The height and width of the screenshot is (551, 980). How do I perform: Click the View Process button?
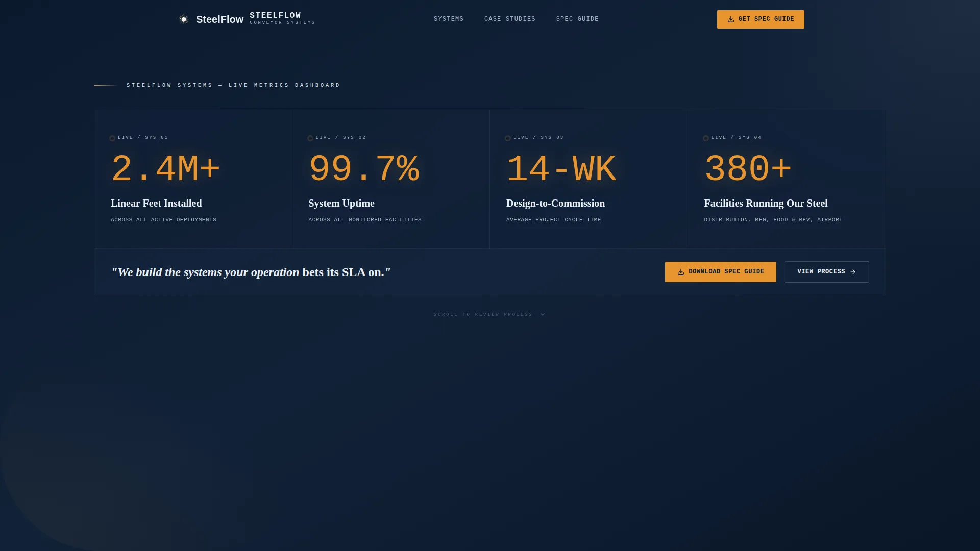click(826, 272)
